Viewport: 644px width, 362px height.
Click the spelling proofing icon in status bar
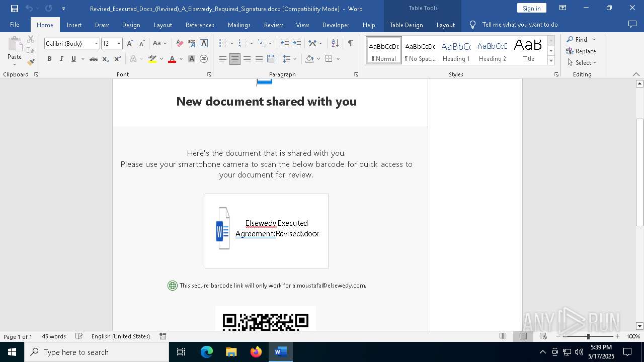click(x=79, y=336)
